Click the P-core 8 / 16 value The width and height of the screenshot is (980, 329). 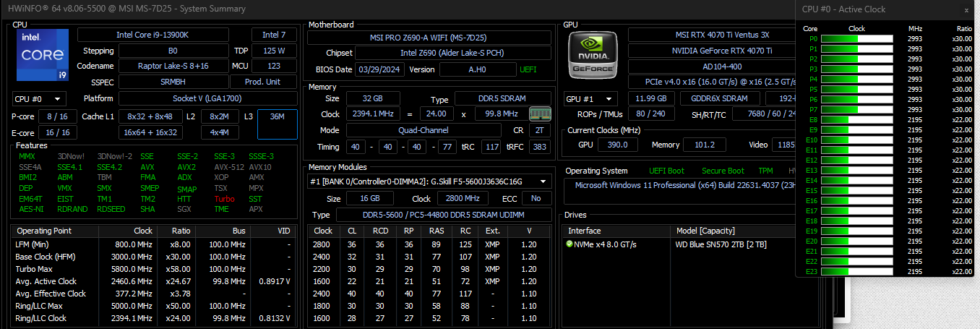click(57, 116)
